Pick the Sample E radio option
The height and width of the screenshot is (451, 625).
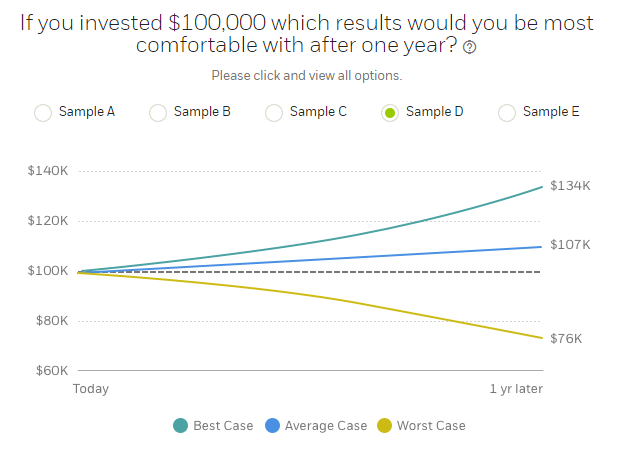coord(507,113)
